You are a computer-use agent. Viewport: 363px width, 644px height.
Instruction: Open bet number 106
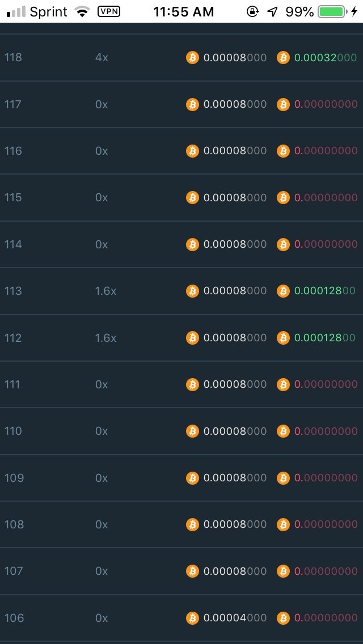14,617
